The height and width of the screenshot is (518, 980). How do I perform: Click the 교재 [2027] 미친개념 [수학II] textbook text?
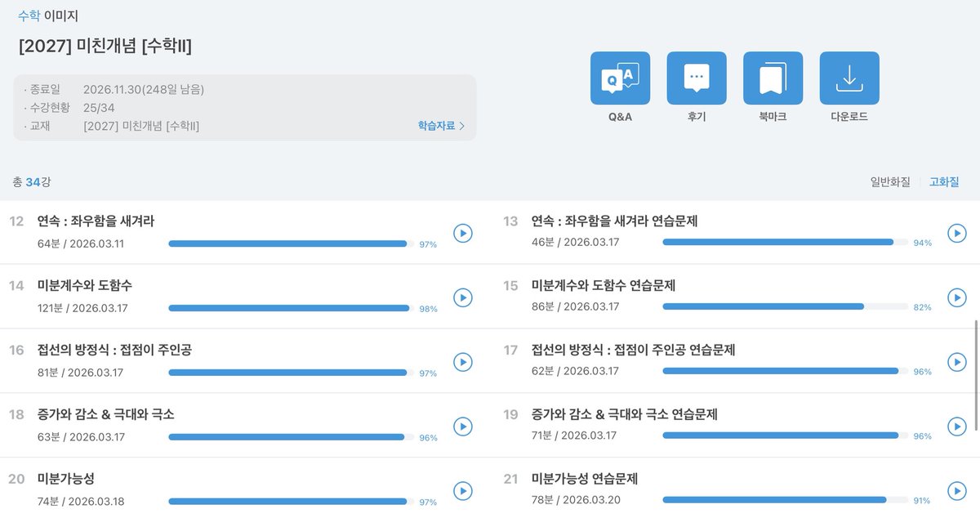click(112, 126)
